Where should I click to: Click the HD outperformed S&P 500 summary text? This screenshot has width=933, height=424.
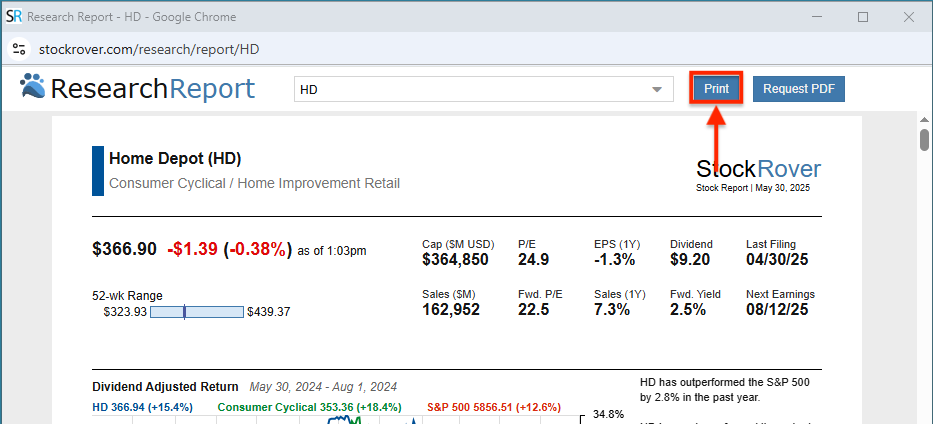point(725,390)
